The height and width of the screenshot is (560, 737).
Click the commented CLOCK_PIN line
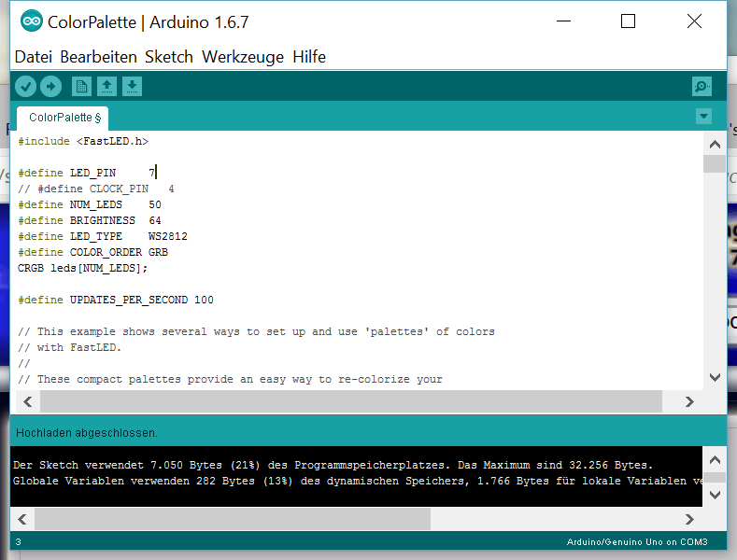coord(96,189)
